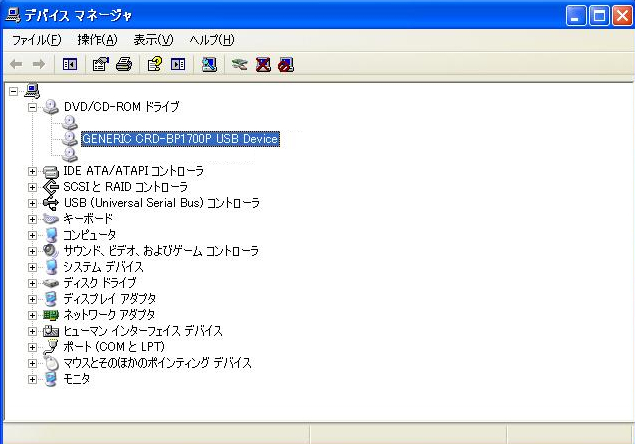Select the third unnamed CD drive icon
Screen dimensions: 635x444
pos(70,154)
